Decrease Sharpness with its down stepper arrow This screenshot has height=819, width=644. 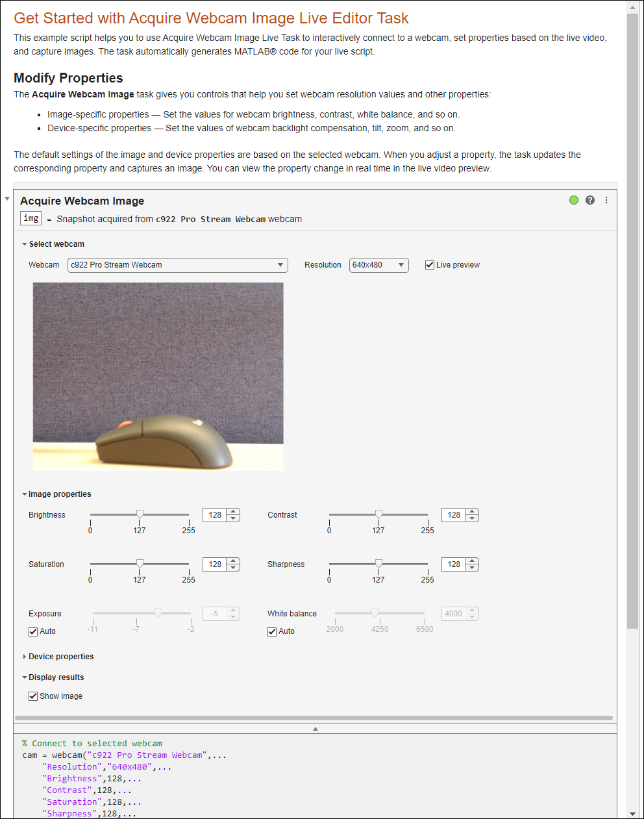473,568
